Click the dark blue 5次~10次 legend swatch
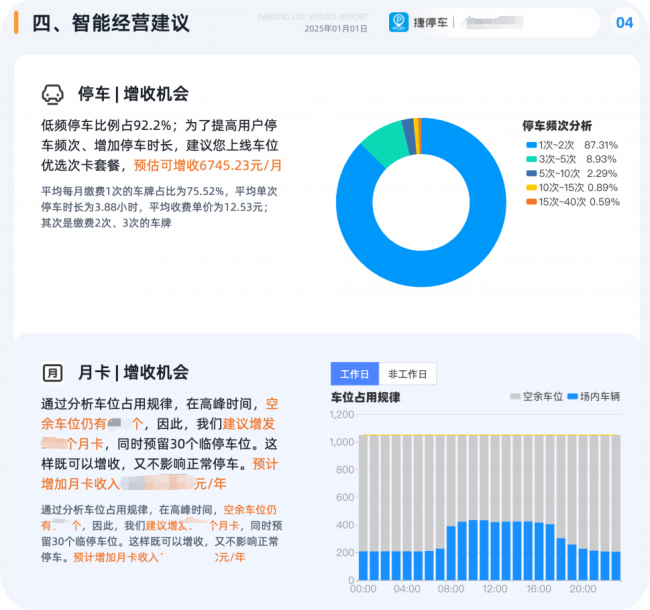650x610 pixels. 531,173
